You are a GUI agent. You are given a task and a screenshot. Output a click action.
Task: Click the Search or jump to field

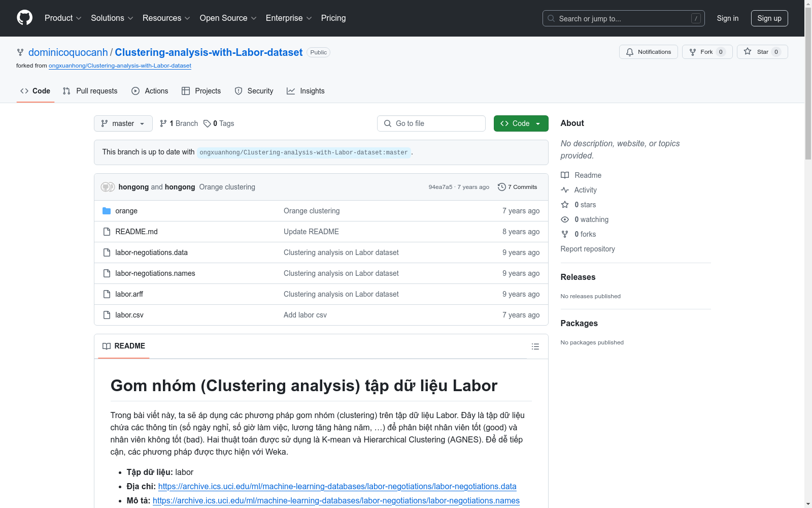tap(624, 18)
